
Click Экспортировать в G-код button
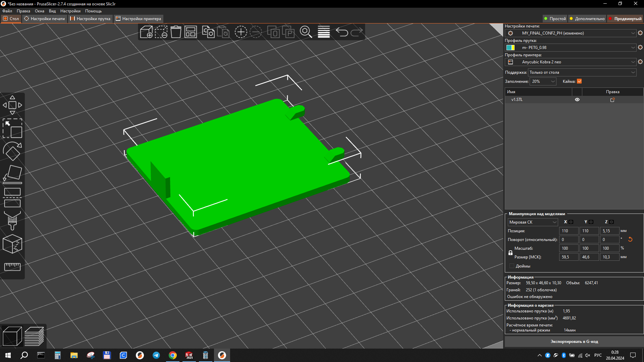(x=574, y=342)
